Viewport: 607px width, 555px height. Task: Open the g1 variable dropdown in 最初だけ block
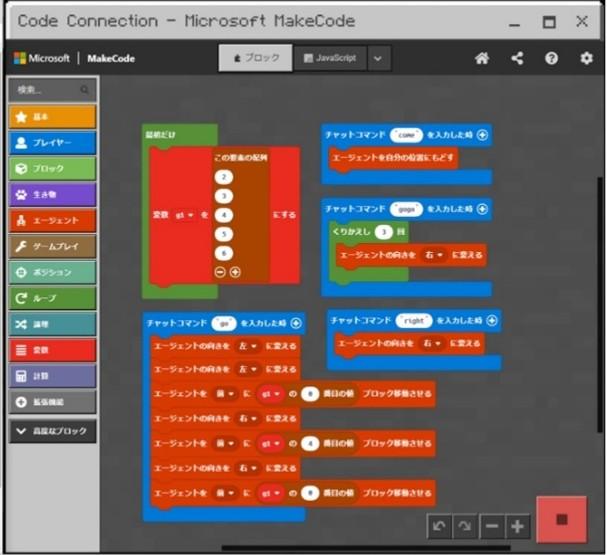click(185, 214)
